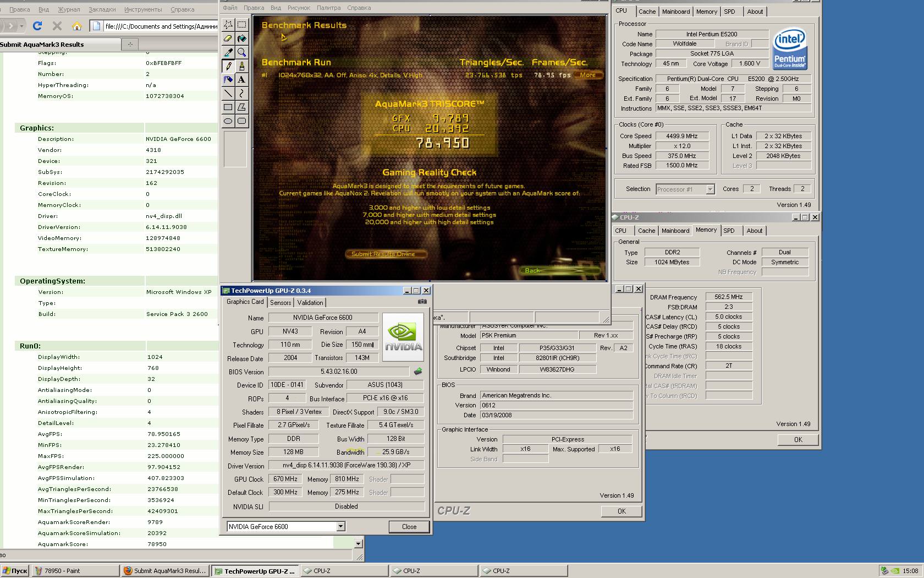Click the Core Speed value 4499.9 MHz
Image resolution: width=924 pixels, height=578 pixels.
[681, 136]
